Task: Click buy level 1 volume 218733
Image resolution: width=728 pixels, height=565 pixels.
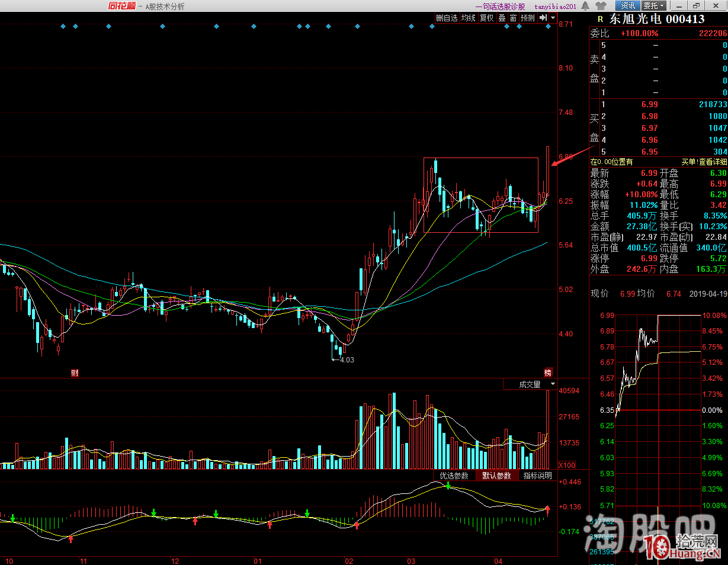Action: [713, 104]
